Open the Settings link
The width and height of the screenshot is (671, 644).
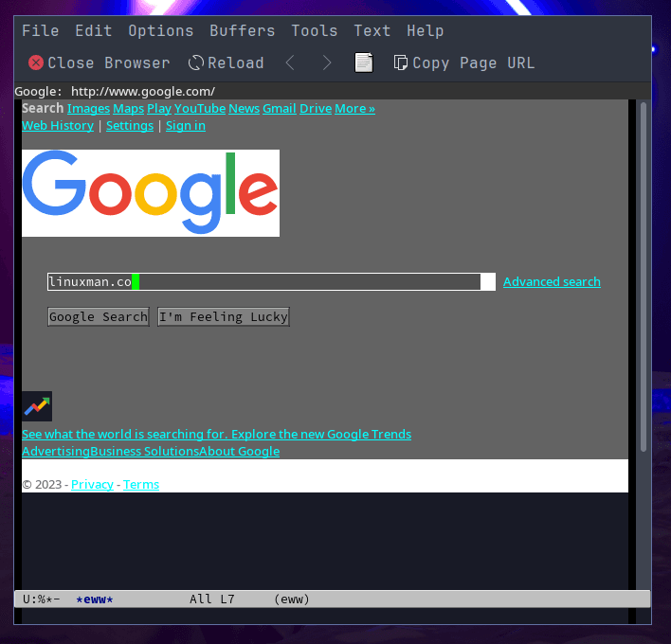pyautogui.click(x=130, y=126)
